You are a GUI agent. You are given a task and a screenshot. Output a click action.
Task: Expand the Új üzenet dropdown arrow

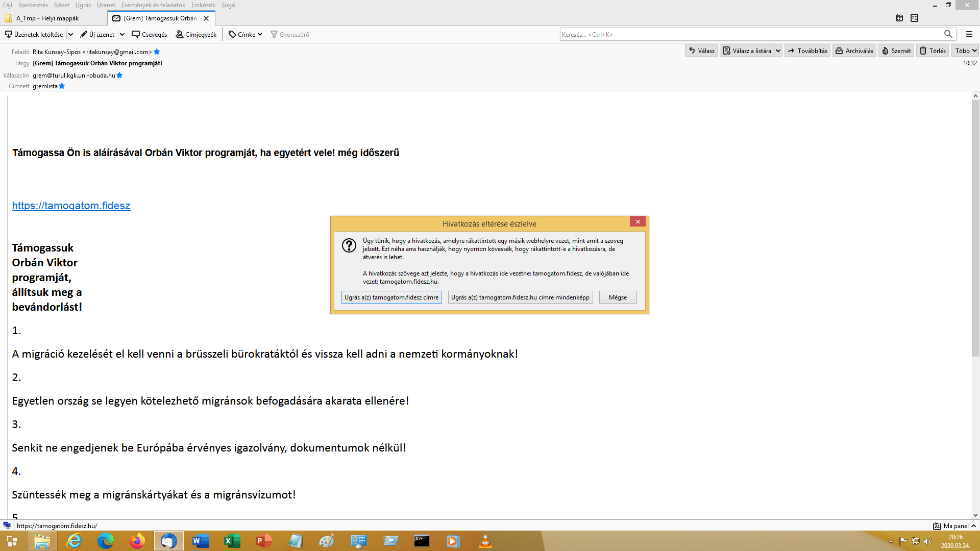coord(122,34)
